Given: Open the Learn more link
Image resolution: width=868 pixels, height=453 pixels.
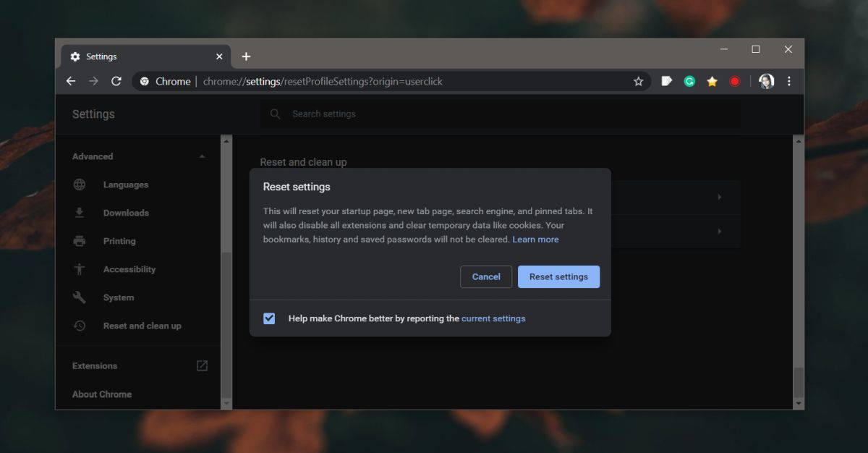Looking at the screenshot, I should (x=535, y=240).
